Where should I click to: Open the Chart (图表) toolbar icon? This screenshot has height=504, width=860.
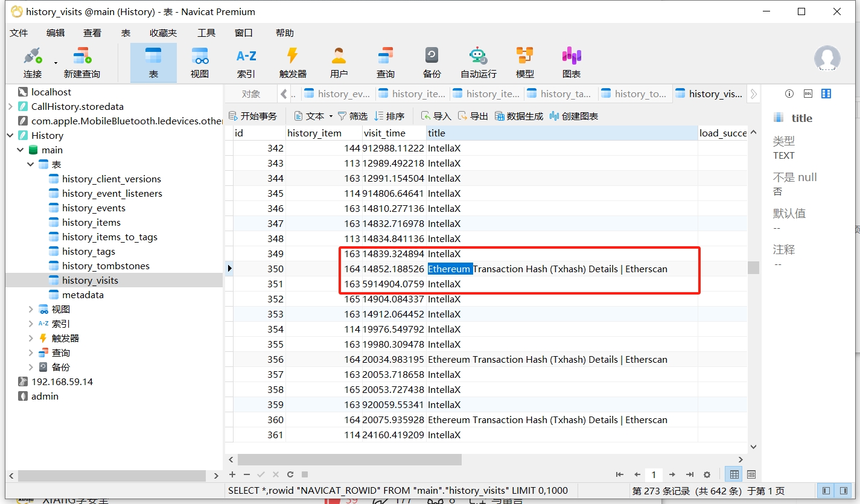(571, 63)
